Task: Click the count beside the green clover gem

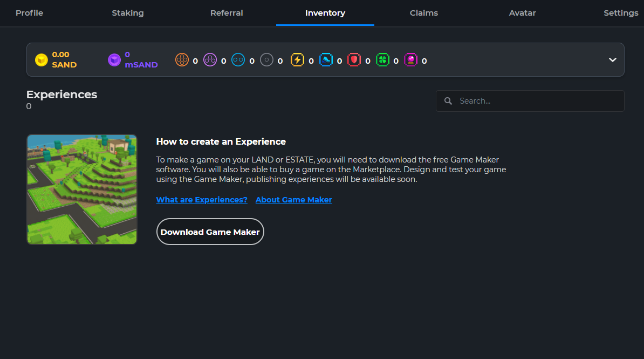Action: (x=396, y=61)
